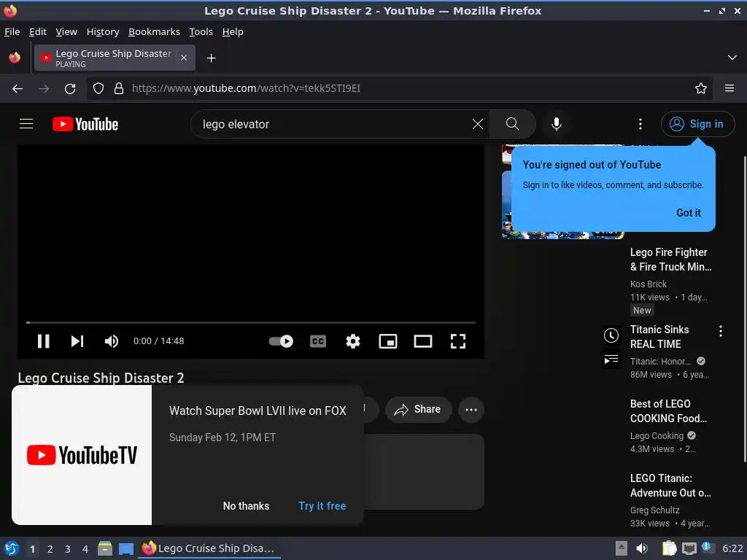Open the Help menu
Viewport: 747px width, 560px height.
tap(233, 31)
